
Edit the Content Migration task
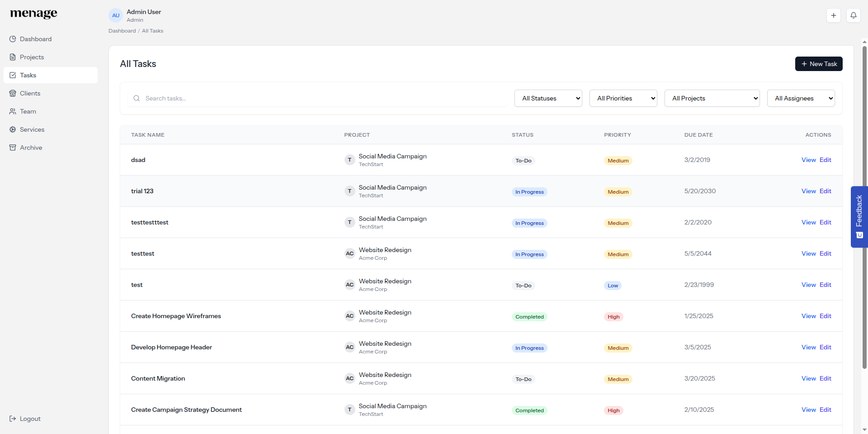[826, 378]
